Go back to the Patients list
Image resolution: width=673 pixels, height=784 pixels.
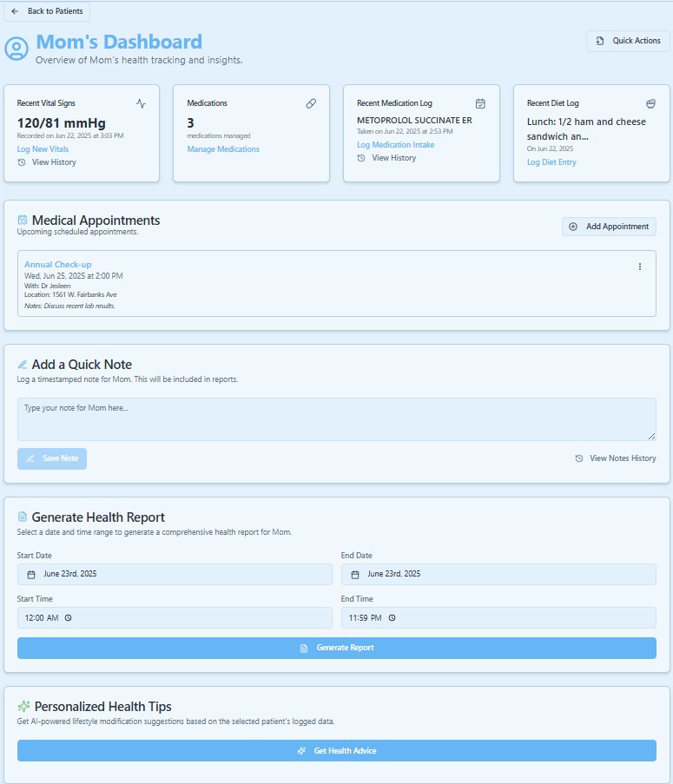point(47,11)
